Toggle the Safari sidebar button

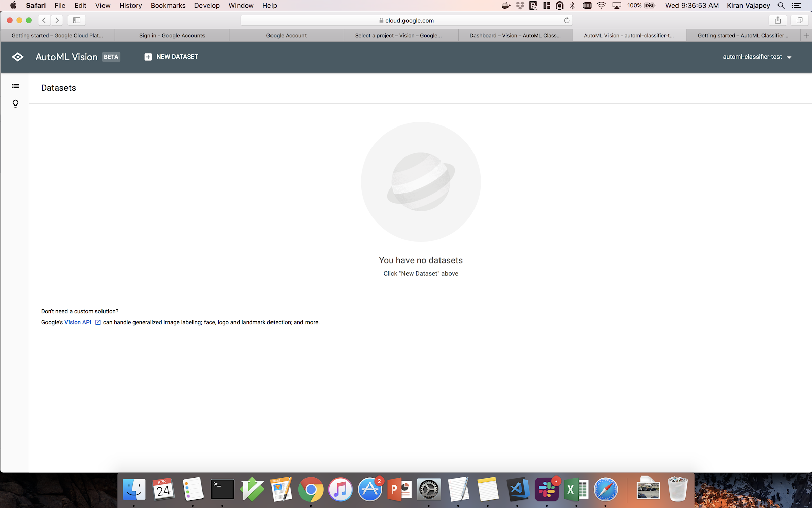[x=77, y=20]
